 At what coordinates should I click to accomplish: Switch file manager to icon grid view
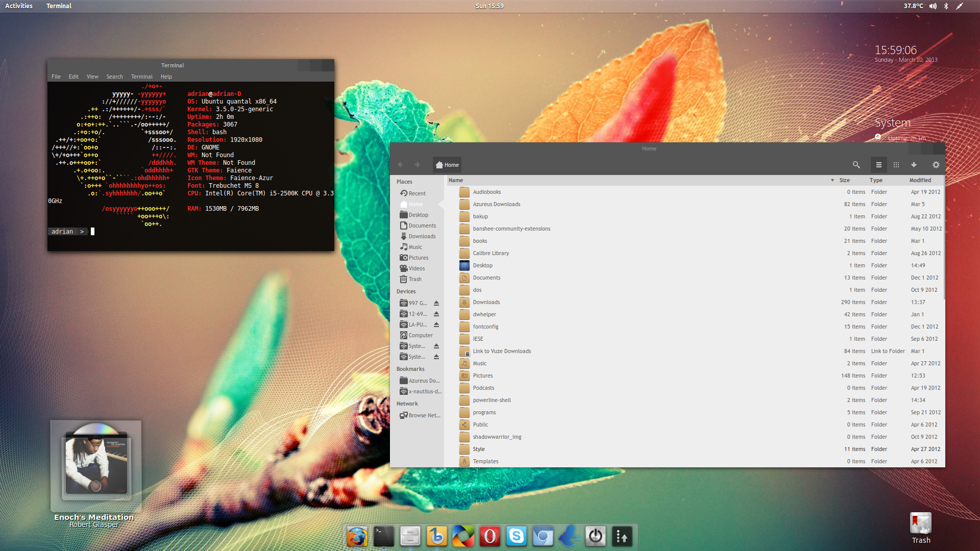tap(896, 165)
